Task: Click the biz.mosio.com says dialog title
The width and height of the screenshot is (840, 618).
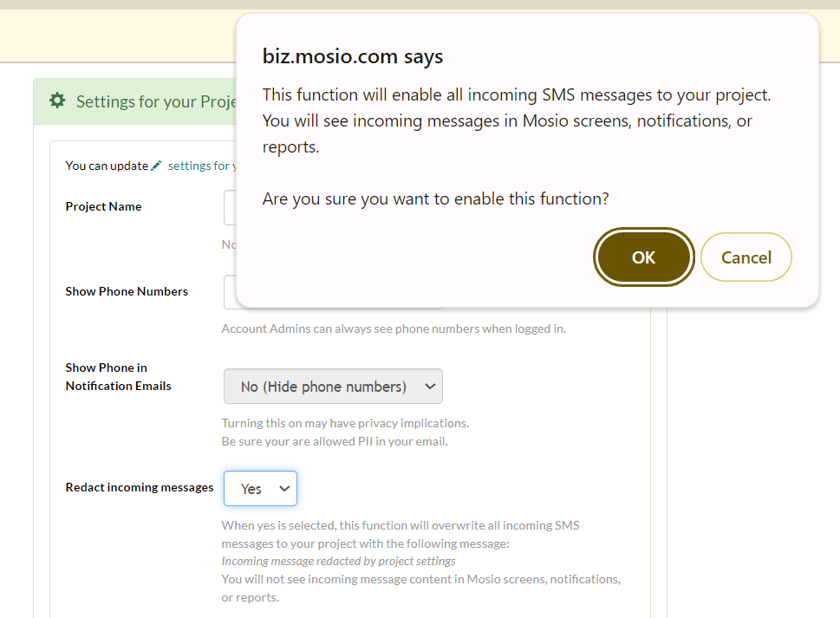Action: [x=352, y=55]
